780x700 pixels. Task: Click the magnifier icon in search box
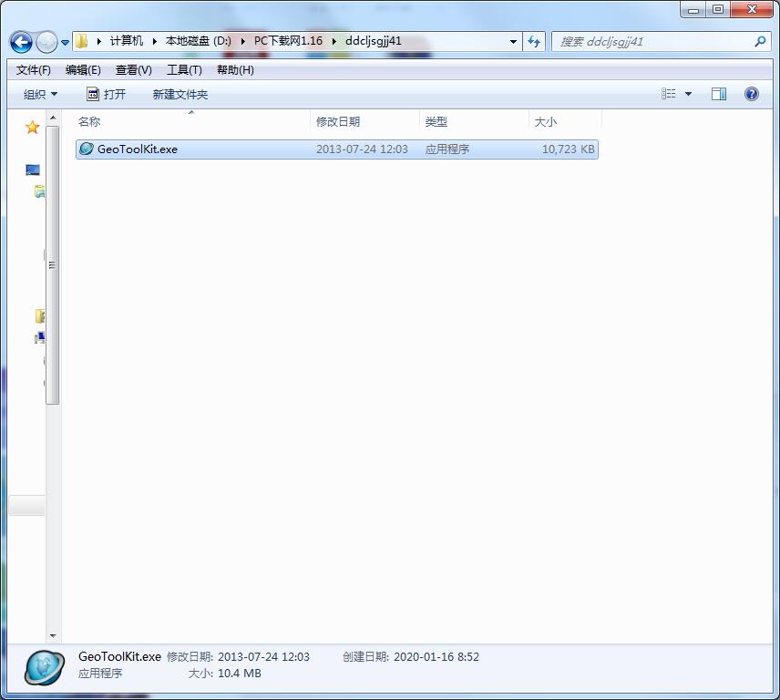pos(760,42)
